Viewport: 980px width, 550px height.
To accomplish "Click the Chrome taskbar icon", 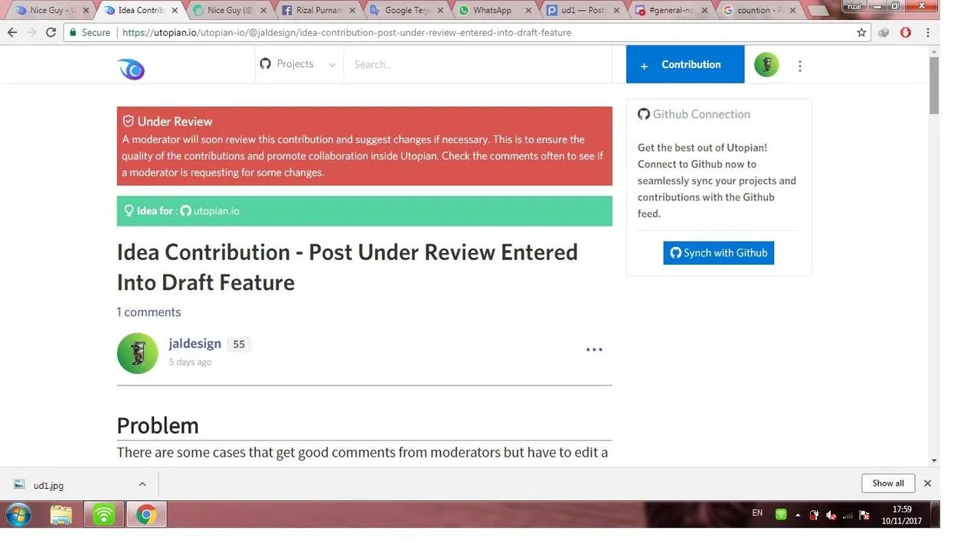I will [145, 515].
